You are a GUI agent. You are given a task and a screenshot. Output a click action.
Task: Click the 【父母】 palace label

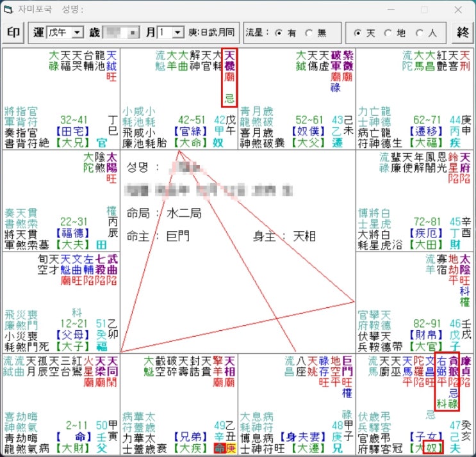[x=72, y=335]
